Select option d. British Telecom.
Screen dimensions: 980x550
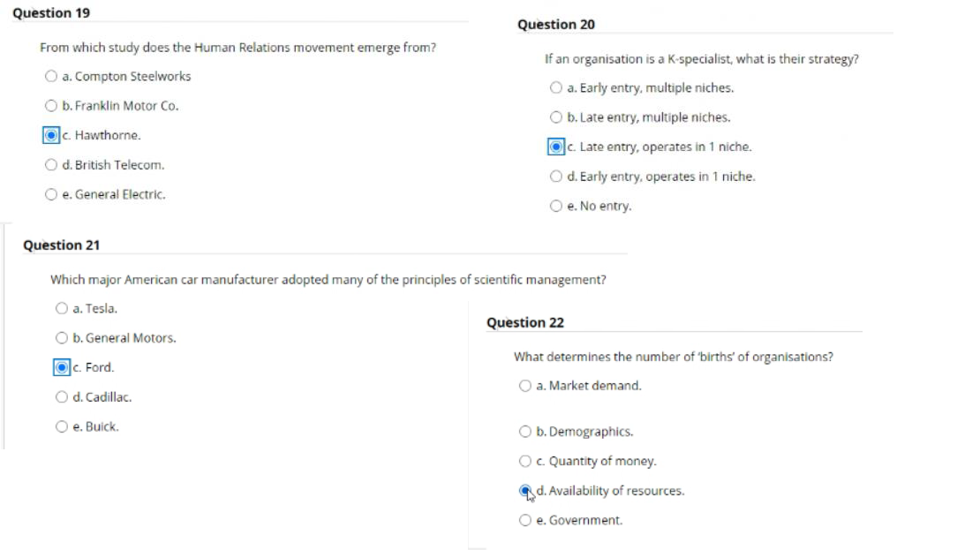coord(50,164)
